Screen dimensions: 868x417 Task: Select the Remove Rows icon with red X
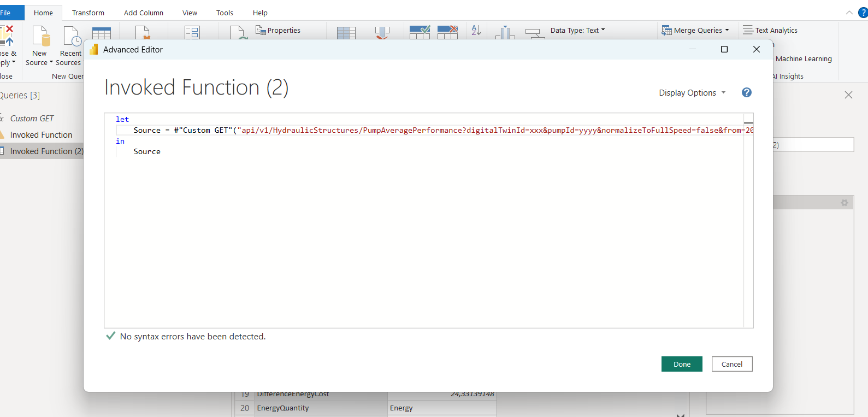tap(447, 32)
